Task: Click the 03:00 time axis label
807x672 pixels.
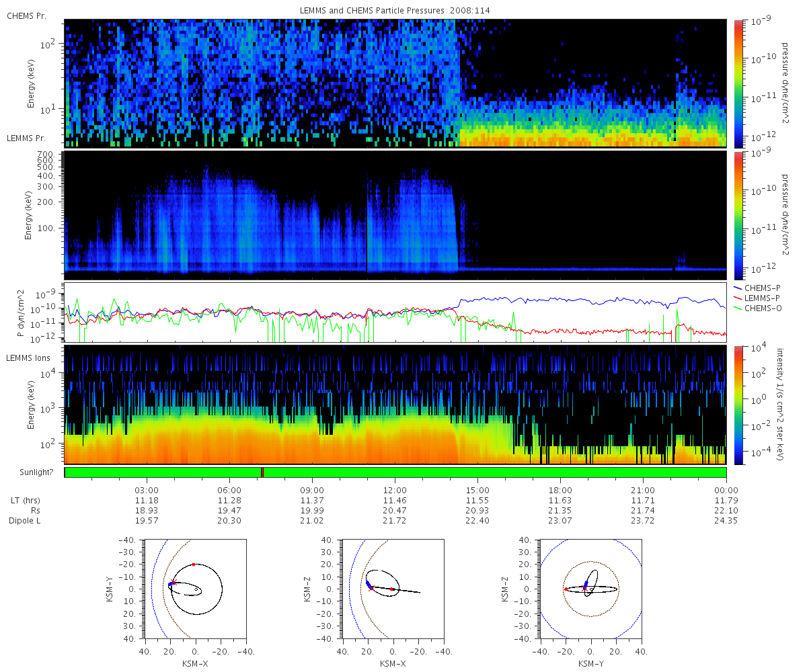Action: [x=147, y=490]
